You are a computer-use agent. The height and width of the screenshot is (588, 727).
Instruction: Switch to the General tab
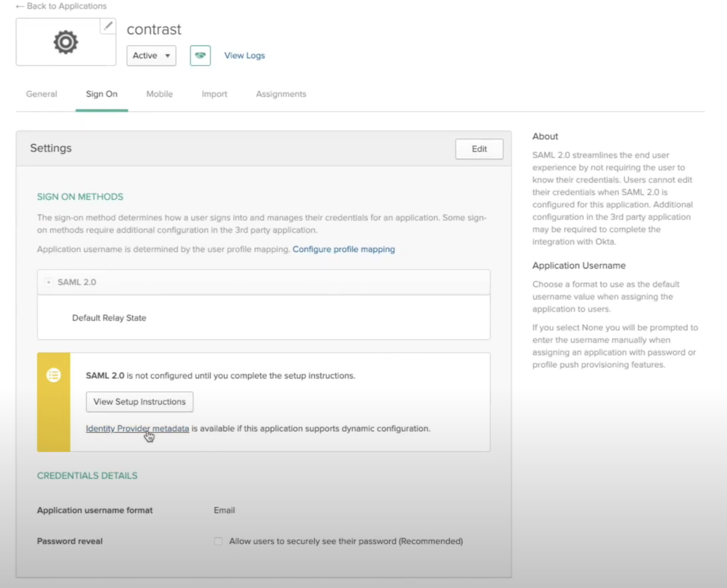pyautogui.click(x=42, y=94)
